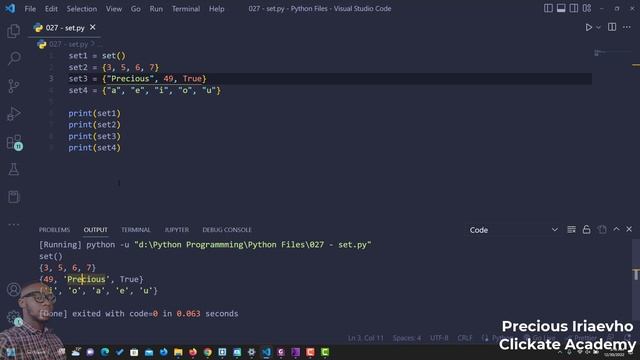Click Visual Studio Code taskbar icon
The image size is (640, 360).
pyautogui.click(x=266, y=352)
